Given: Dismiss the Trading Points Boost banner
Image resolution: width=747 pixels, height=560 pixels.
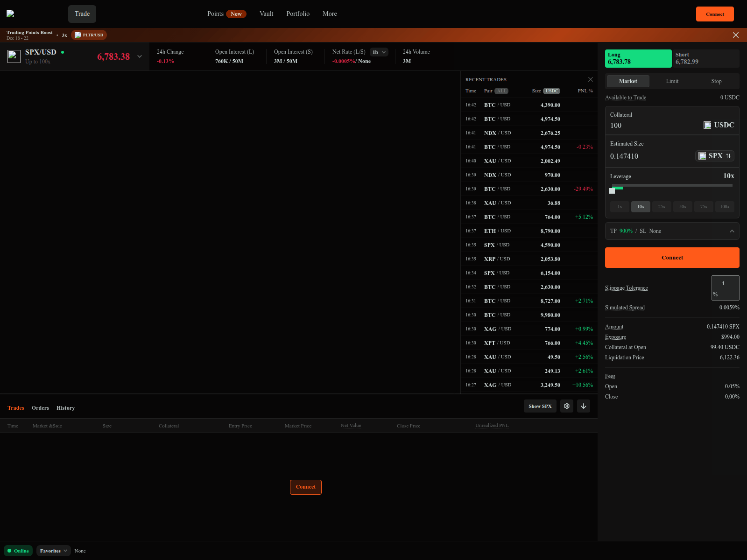Looking at the screenshot, I should [x=736, y=35].
